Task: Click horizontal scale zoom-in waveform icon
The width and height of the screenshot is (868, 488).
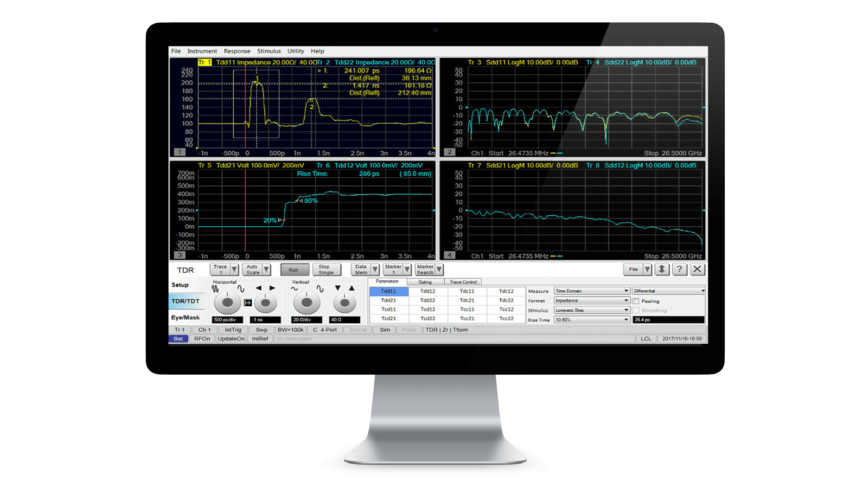Action: tap(241, 289)
